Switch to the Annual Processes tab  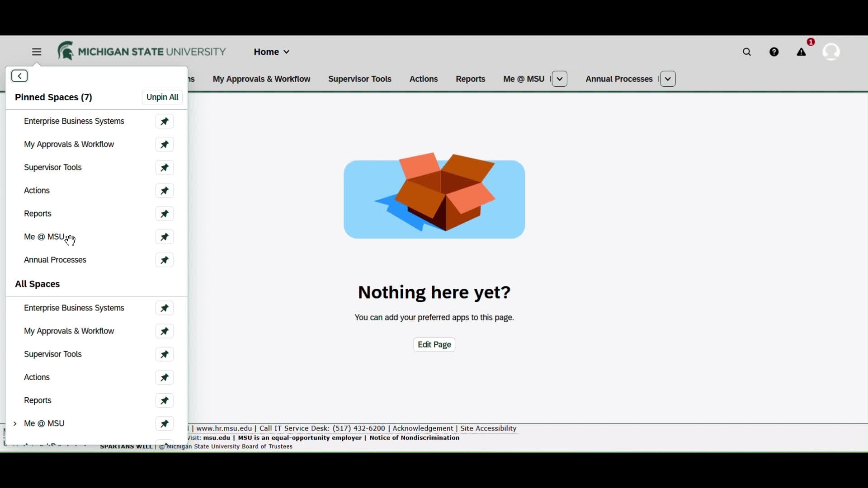[x=619, y=80]
